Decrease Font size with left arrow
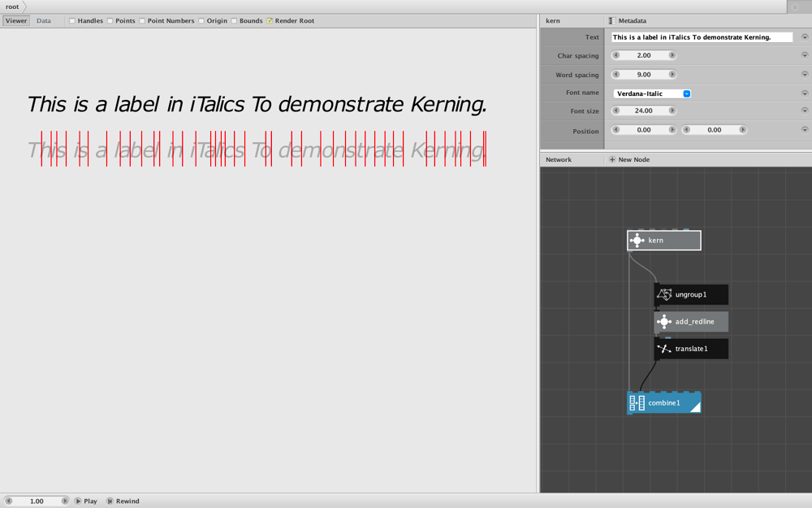This screenshot has height=508, width=812. pyautogui.click(x=615, y=111)
